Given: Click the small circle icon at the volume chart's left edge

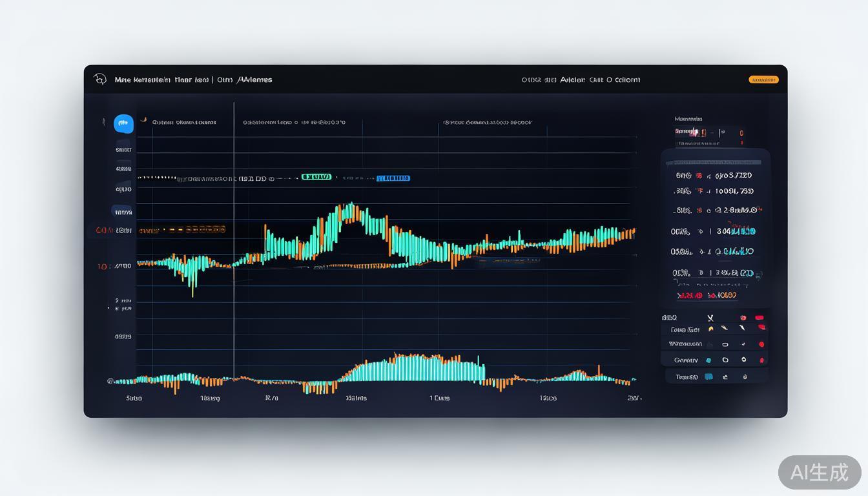Looking at the screenshot, I should (110, 381).
